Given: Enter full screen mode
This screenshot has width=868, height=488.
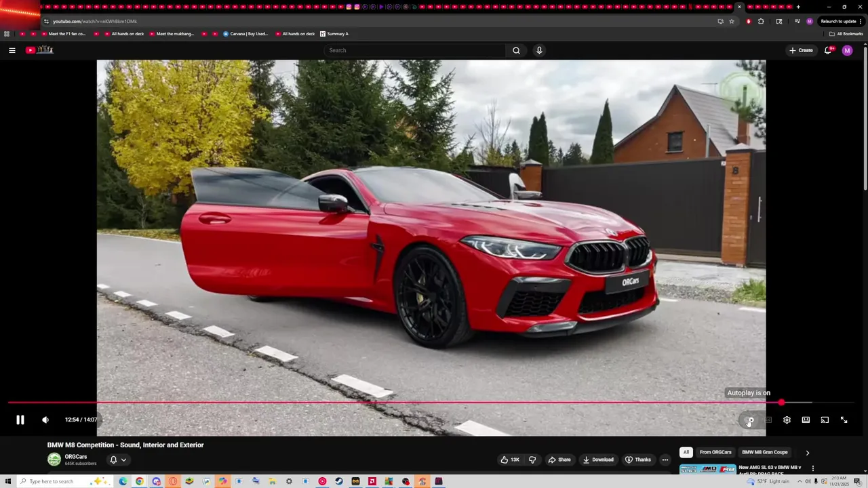Looking at the screenshot, I should [x=844, y=420].
